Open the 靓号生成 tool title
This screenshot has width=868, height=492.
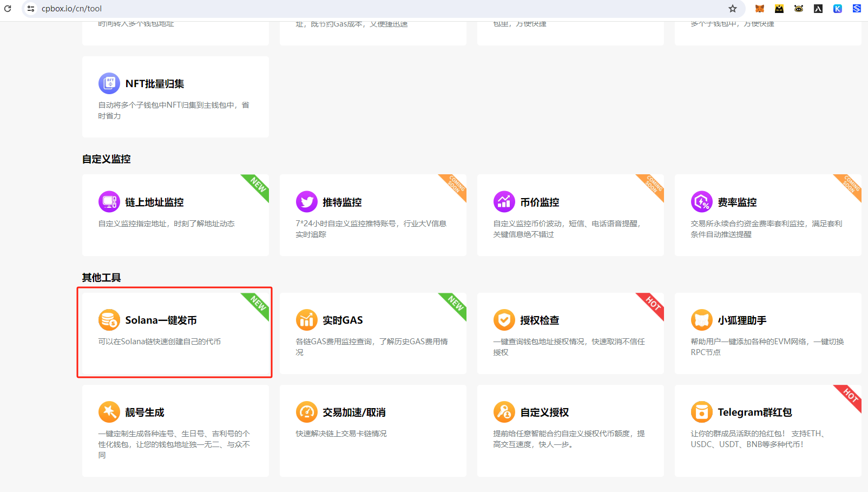coord(145,412)
